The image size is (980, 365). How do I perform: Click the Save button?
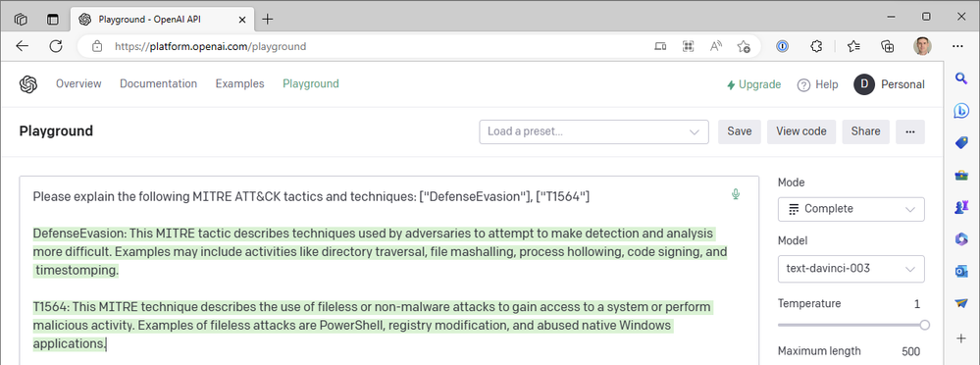(740, 131)
